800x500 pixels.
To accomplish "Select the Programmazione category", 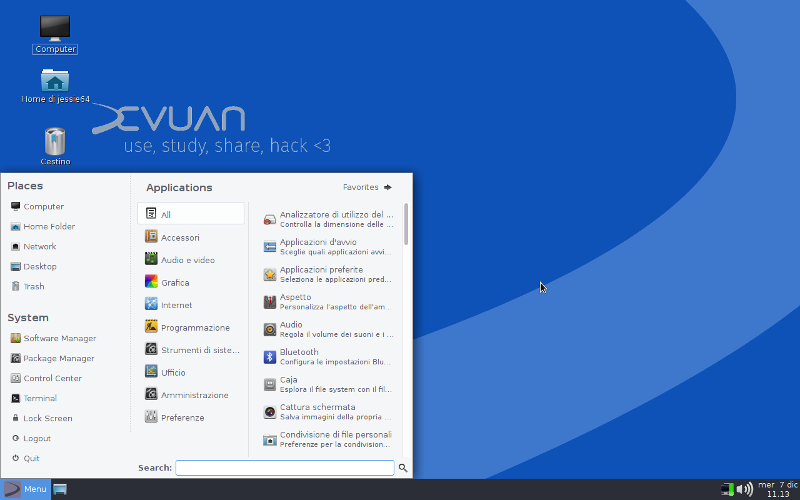I will 191,327.
